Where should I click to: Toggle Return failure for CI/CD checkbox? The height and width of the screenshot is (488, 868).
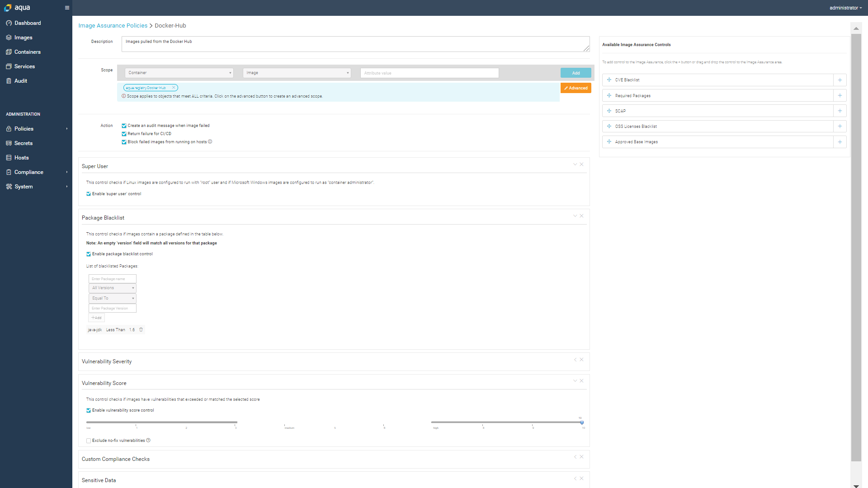(124, 134)
